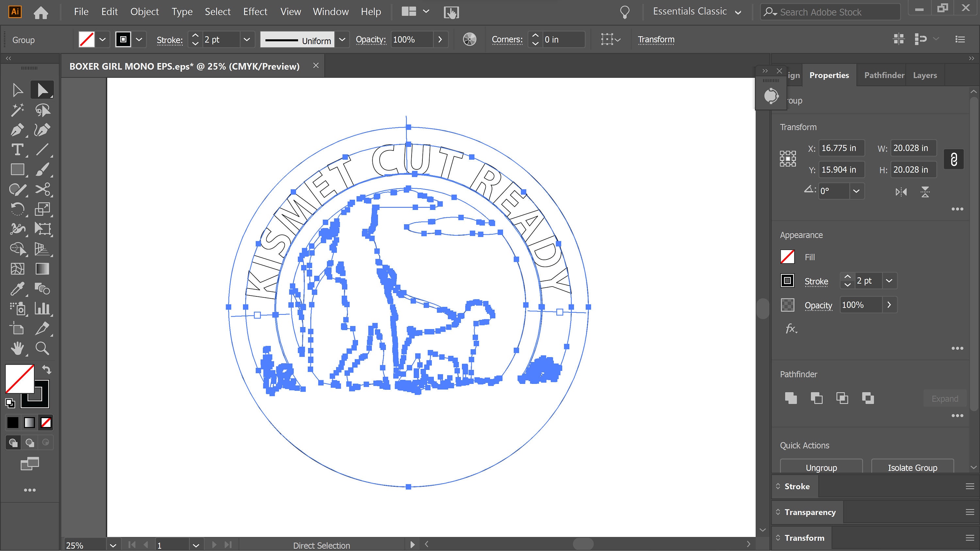Activate the Zoom tool
This screenshot has width=980, height=551.
click(42, 348)
